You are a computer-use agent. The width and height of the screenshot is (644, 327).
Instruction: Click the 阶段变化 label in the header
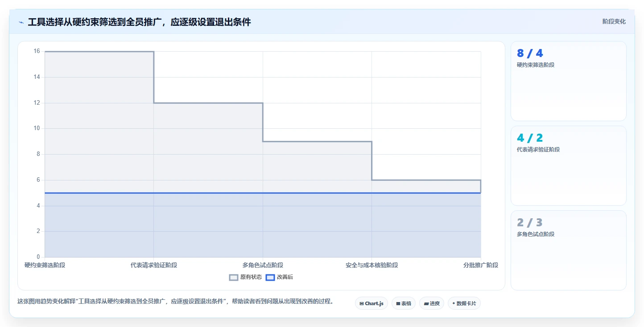pos(614,21)
